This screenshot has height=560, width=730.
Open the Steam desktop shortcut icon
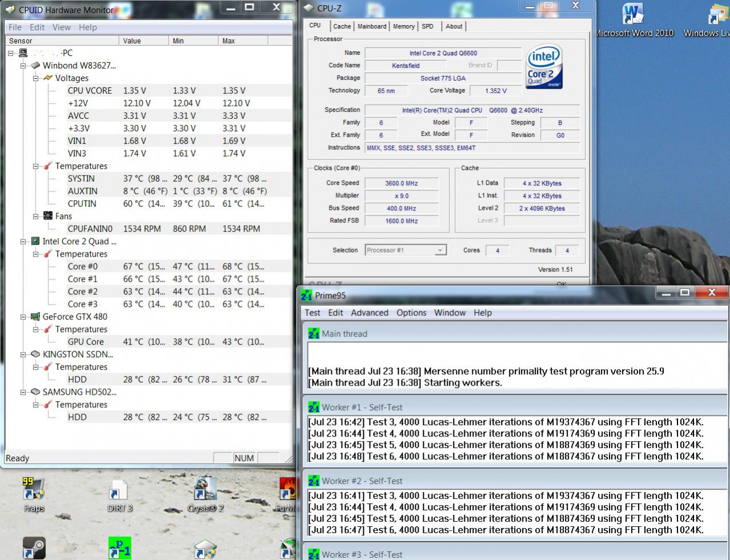[x=34, y=549]
